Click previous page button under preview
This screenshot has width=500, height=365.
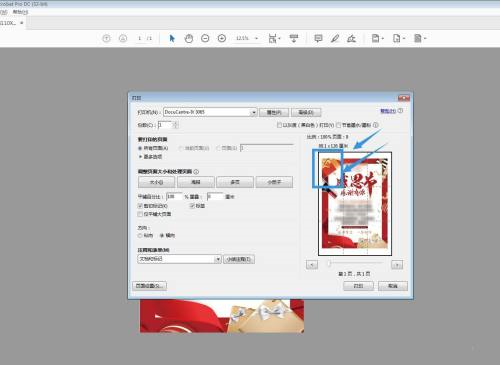[312, 265]
